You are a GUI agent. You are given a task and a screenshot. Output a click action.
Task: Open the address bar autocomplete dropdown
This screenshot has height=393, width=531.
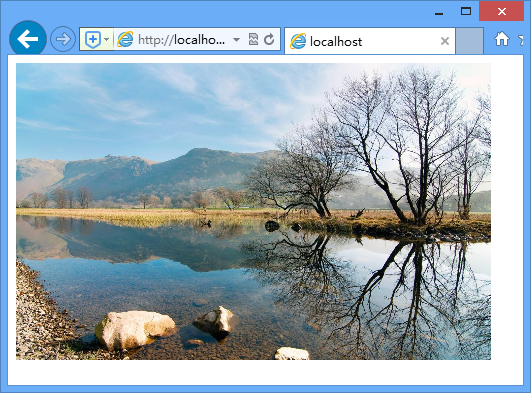point(236,40)
